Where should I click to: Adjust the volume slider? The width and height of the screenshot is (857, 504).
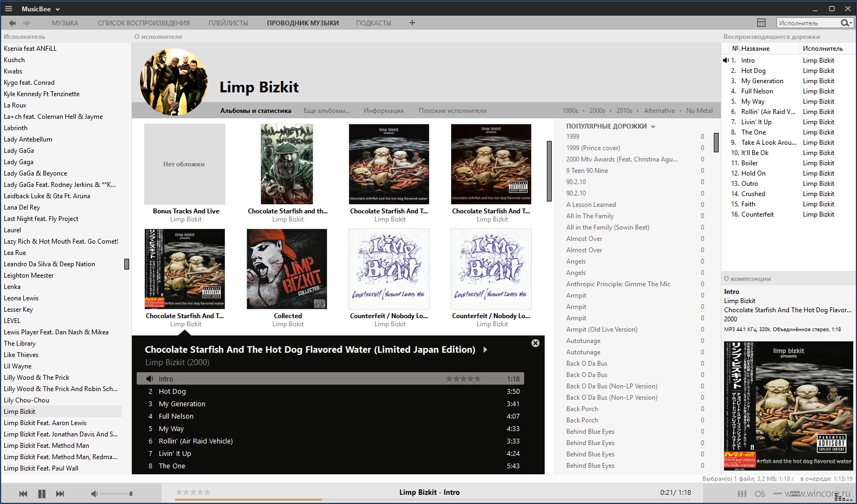click(116, 494)
